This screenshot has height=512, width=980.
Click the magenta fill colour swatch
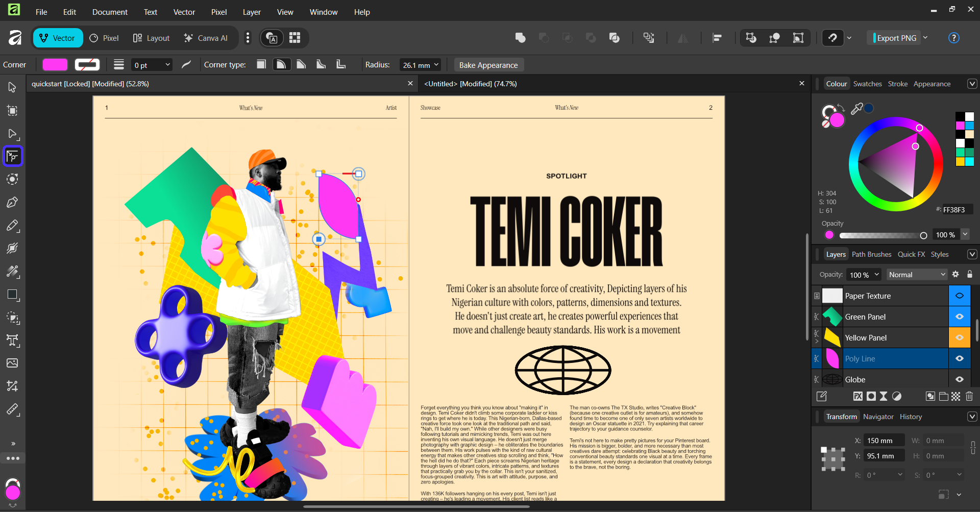(55, 64)
